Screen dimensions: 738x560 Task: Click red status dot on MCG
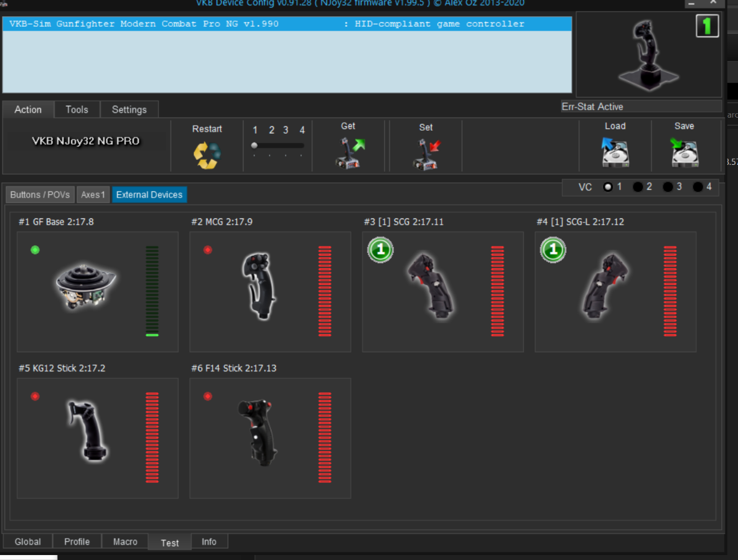[208, 250]
